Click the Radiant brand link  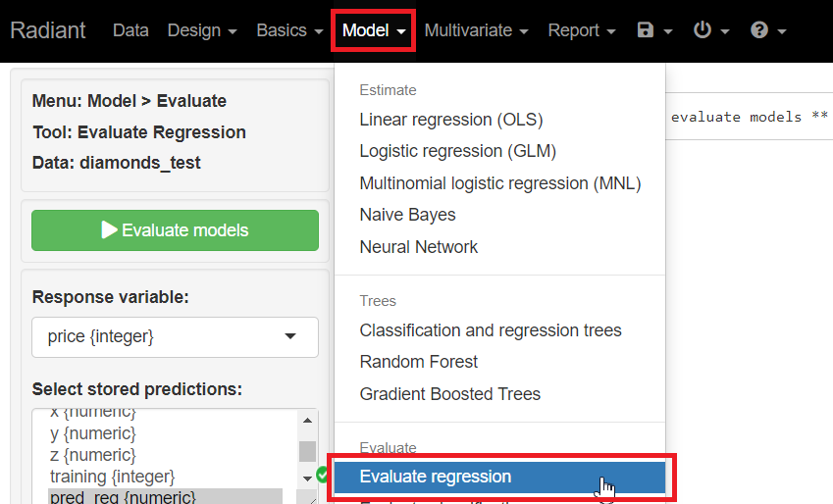click(48, 30)
